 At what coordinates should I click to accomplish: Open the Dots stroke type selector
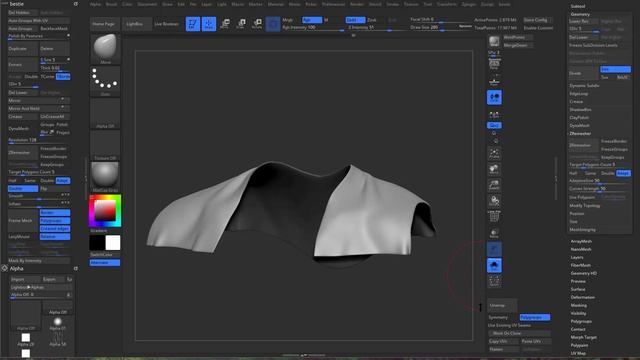(105, 81)
